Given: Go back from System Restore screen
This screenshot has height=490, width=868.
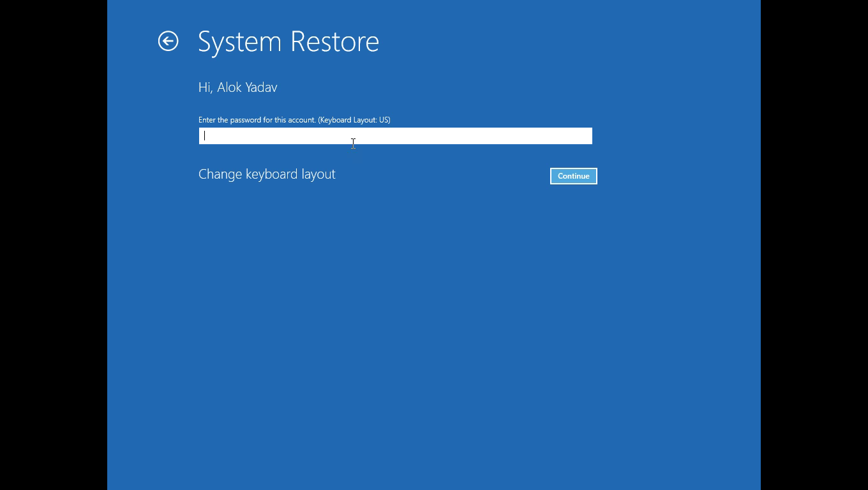Looking at the screenshot, I should pos(168,41).
